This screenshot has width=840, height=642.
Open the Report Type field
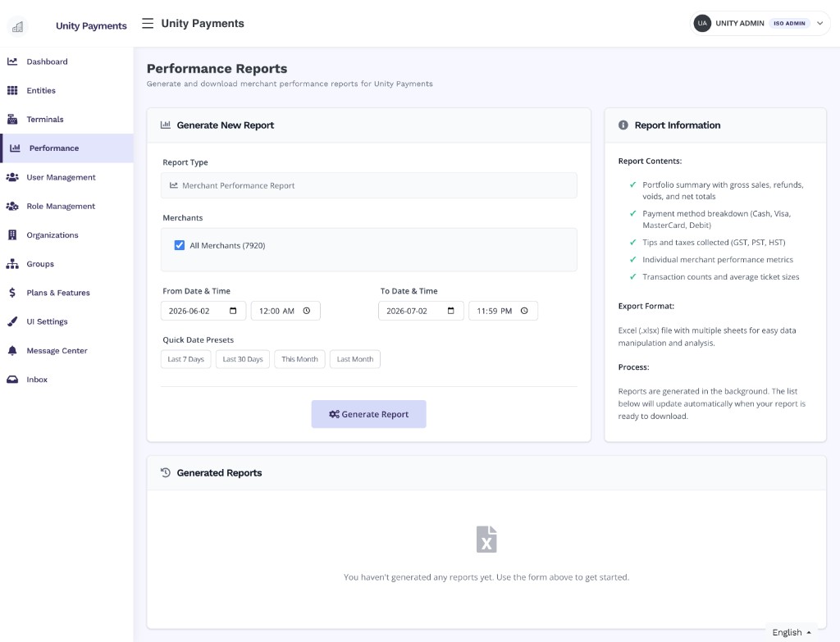pyautogui.click(x=368, y=186)
